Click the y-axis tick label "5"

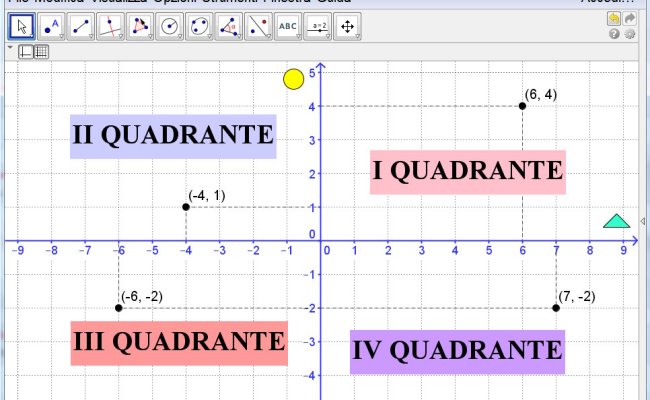tap(312, 73)
